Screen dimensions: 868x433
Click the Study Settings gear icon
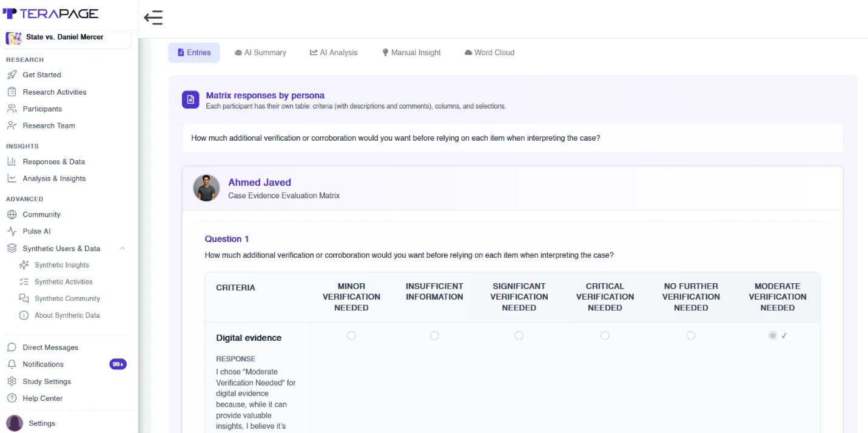click(12, 381)
